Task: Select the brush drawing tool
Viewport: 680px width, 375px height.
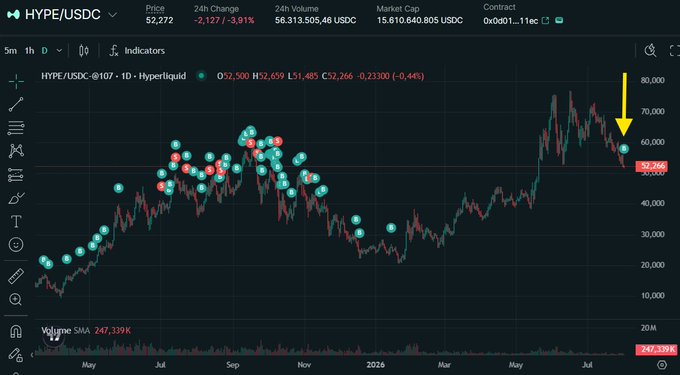Action: click(16, 198)
